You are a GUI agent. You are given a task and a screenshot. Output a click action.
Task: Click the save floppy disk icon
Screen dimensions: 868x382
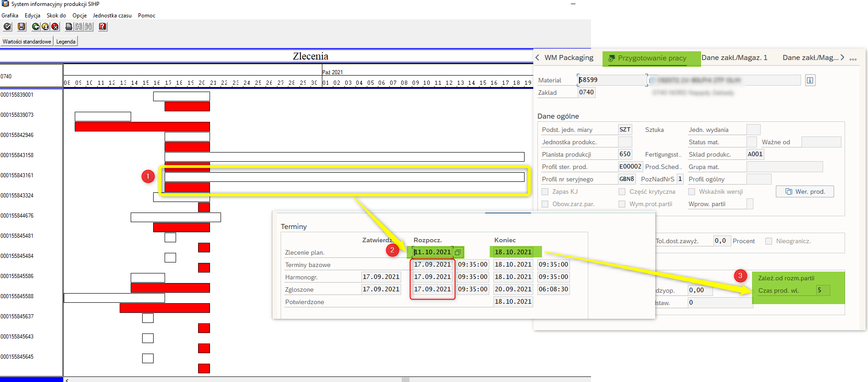point(22,27)
